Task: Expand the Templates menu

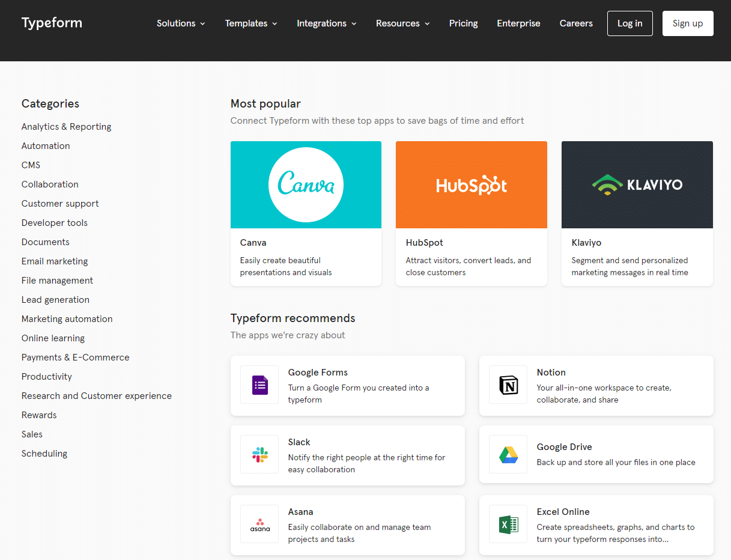Action: (x=251, y=23)
